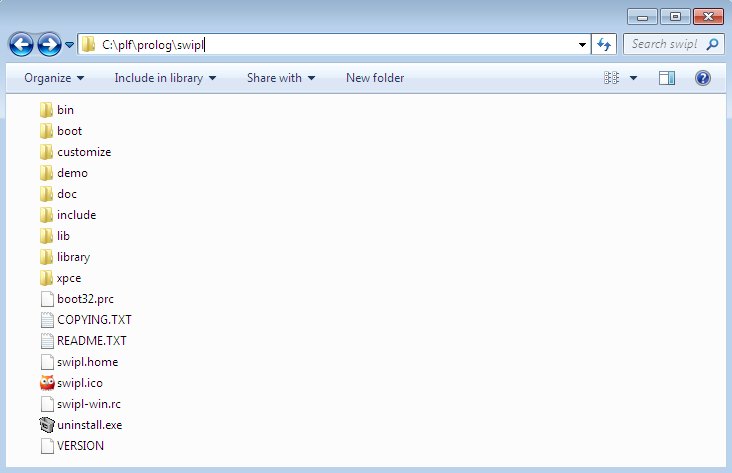The width and height of the screenshot is (732, 473).
Task: Select the customize folder icon
Action: click(x=46, y=152)
